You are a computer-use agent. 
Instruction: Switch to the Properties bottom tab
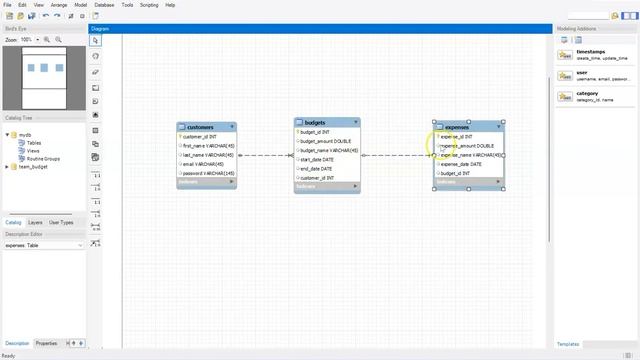(47, 343)
